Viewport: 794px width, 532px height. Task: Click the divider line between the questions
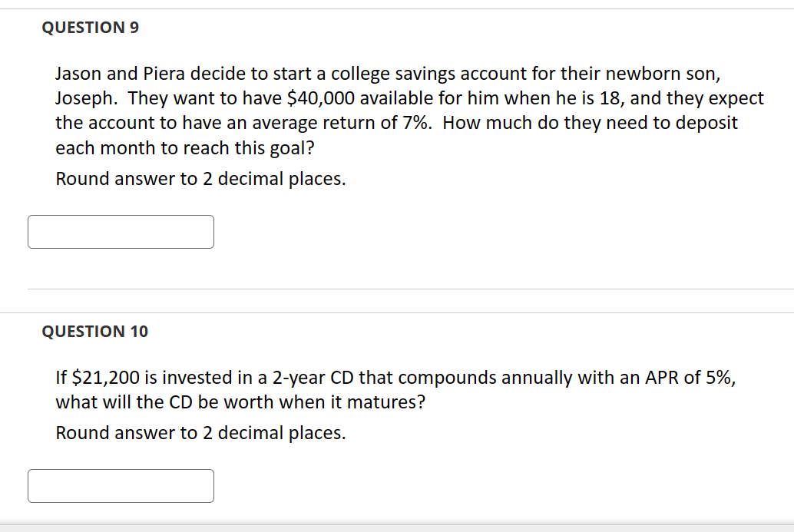point(397,312)
